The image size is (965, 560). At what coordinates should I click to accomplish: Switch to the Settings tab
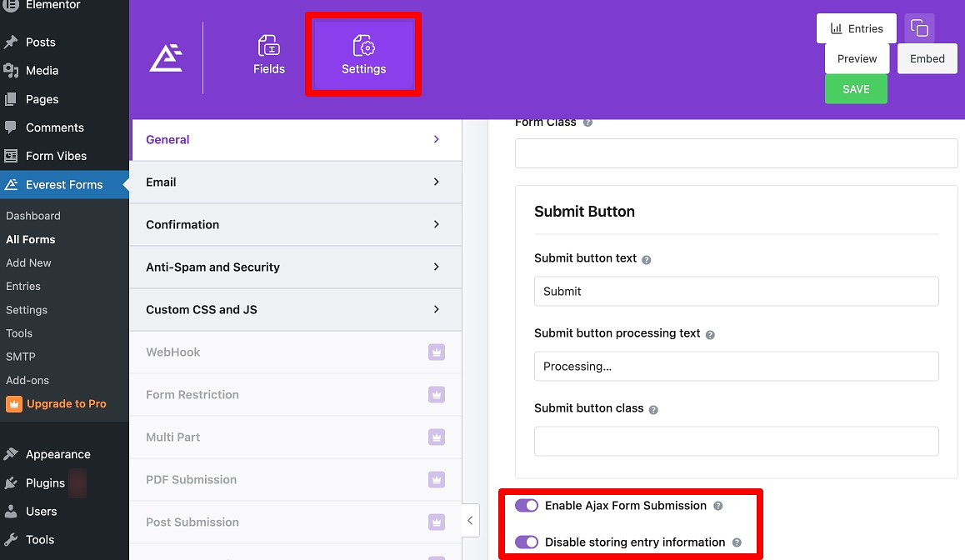click(362, 54)
